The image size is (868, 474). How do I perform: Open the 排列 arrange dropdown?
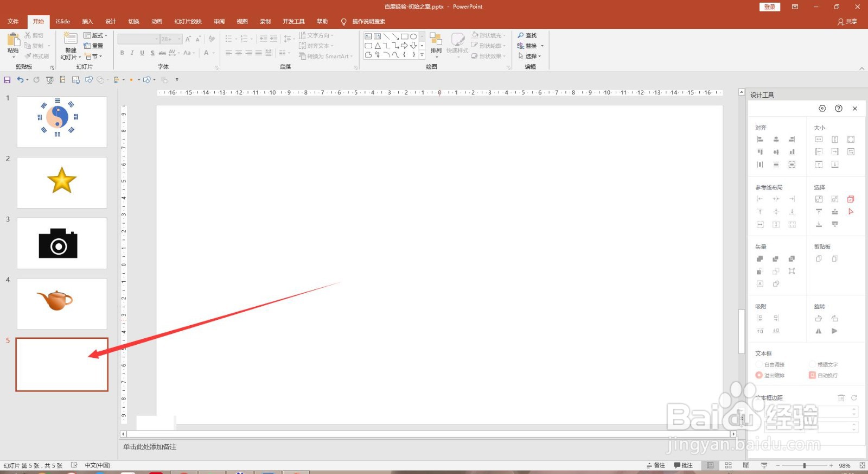pos(436,45)
